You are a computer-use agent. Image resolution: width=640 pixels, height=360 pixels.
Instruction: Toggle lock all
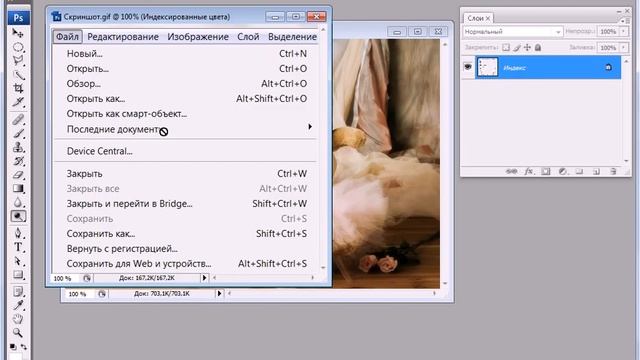click(x=538, y=48)
